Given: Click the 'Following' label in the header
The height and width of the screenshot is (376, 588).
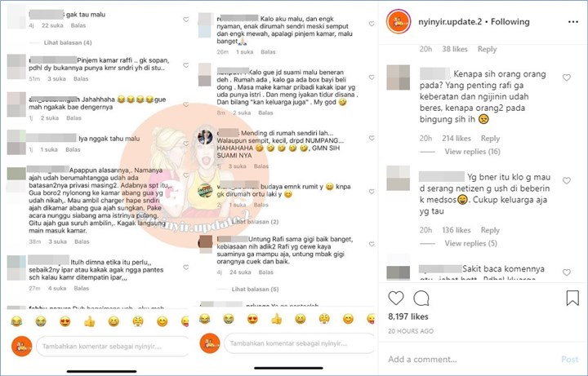Looking at the screenshot, I should 510,22.
